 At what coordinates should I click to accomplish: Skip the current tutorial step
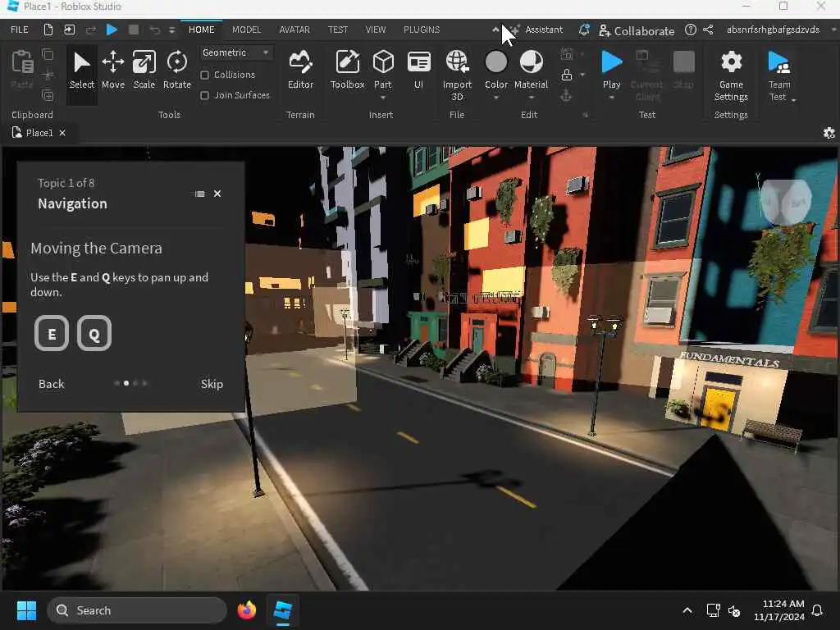coord(212,384)
